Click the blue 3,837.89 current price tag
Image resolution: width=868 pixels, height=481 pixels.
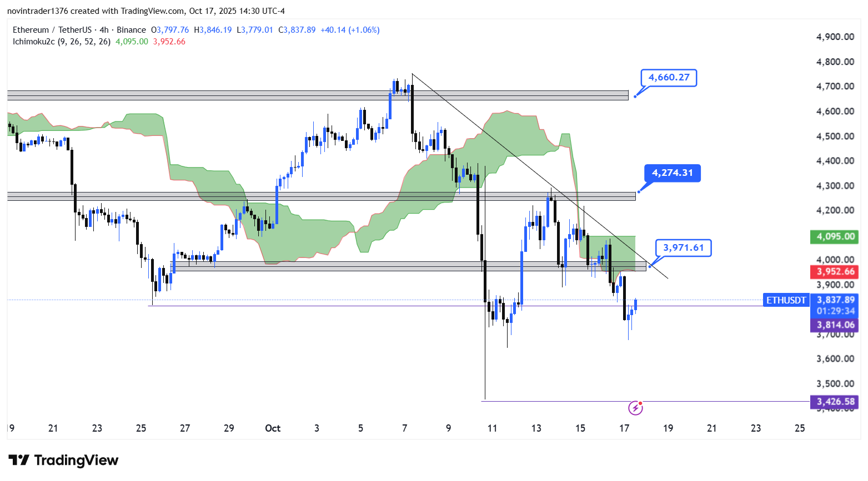click(835, 300)
